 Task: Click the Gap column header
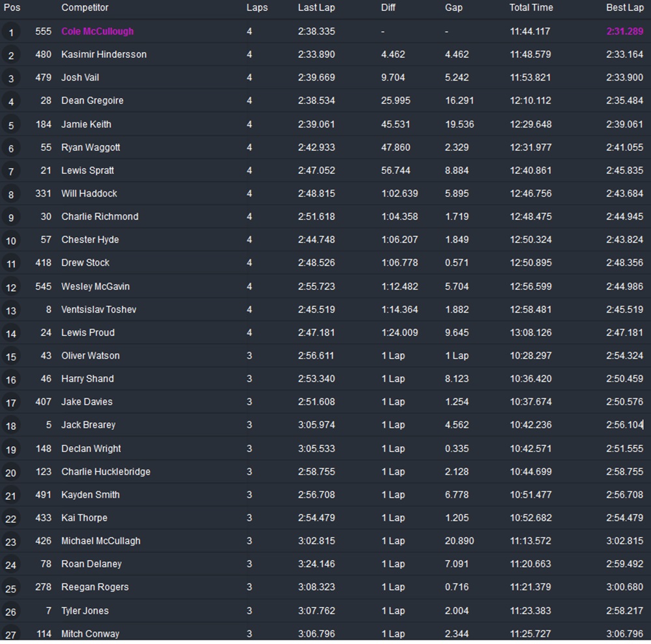454,8
